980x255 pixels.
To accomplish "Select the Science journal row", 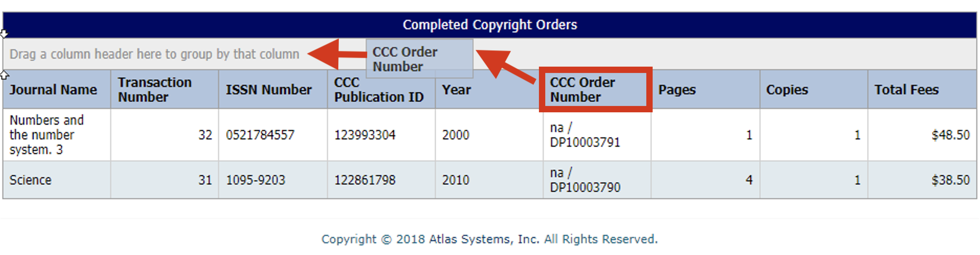I will (x=30, y=180).
